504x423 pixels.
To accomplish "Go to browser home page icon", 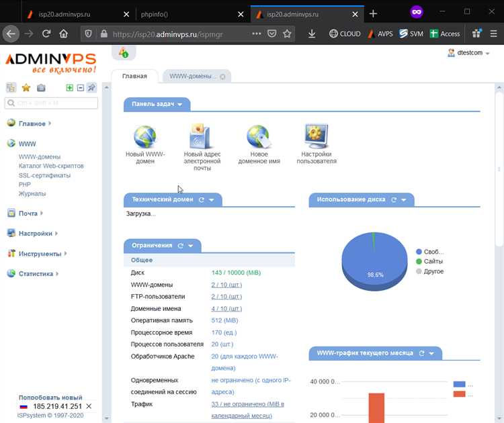I will tap(64, 34).
